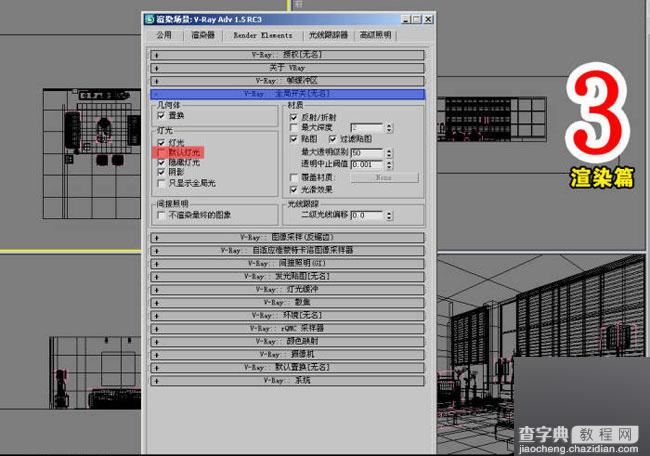Uncheck the 反射/折射 checkbox
Viewport: 650px width, 456px height.
(x=293, y=117)
